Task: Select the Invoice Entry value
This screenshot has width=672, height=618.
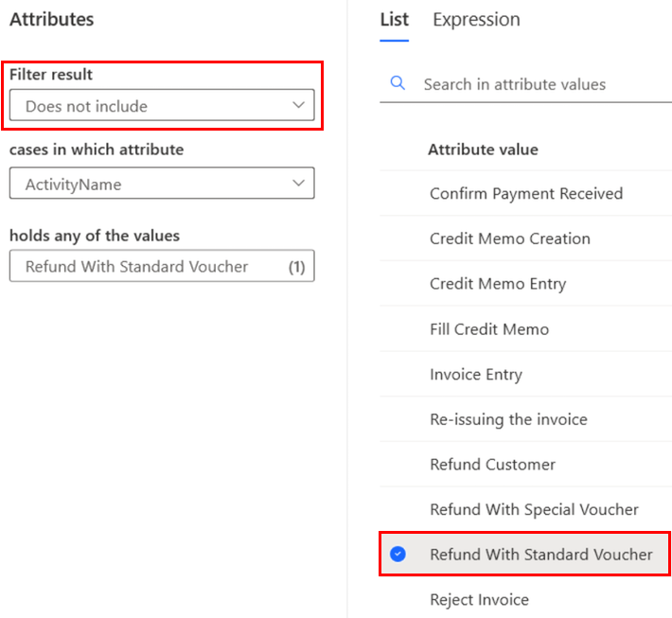Action: (476, 375)
